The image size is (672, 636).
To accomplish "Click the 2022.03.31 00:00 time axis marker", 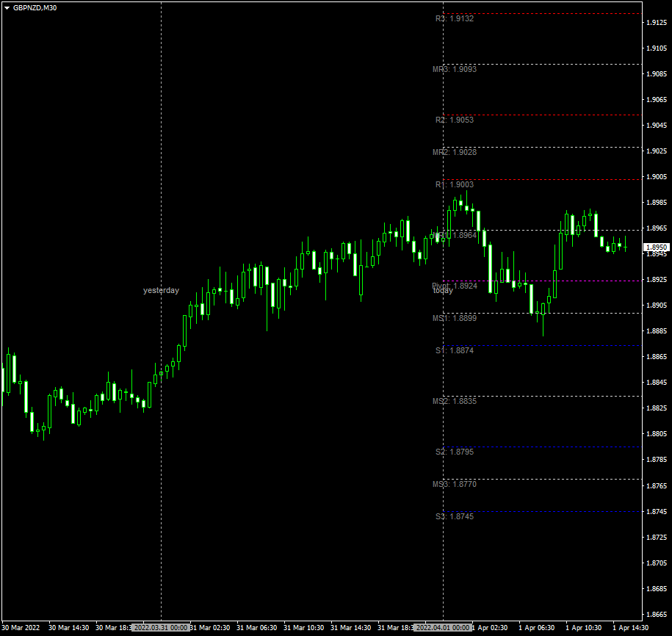I will (161, 628).
